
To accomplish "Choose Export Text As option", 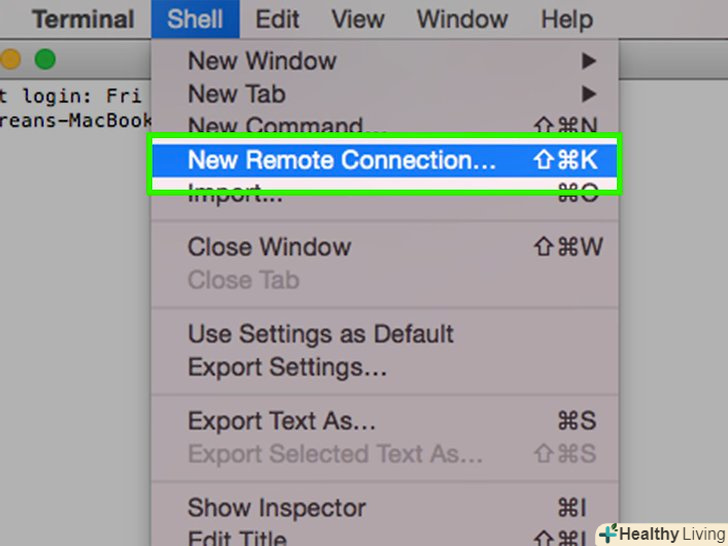I will point(282,421).
